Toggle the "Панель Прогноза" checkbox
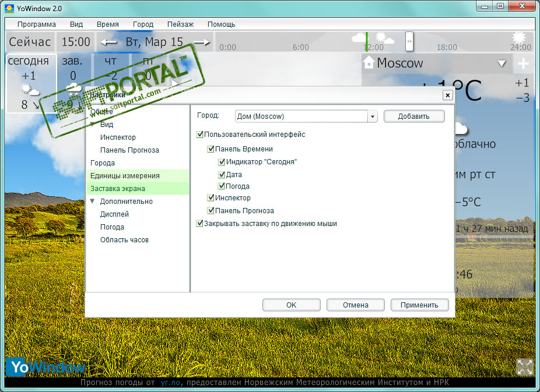This screenshot has height=392, width=540. pyautogui.click(x=211, y=210)
